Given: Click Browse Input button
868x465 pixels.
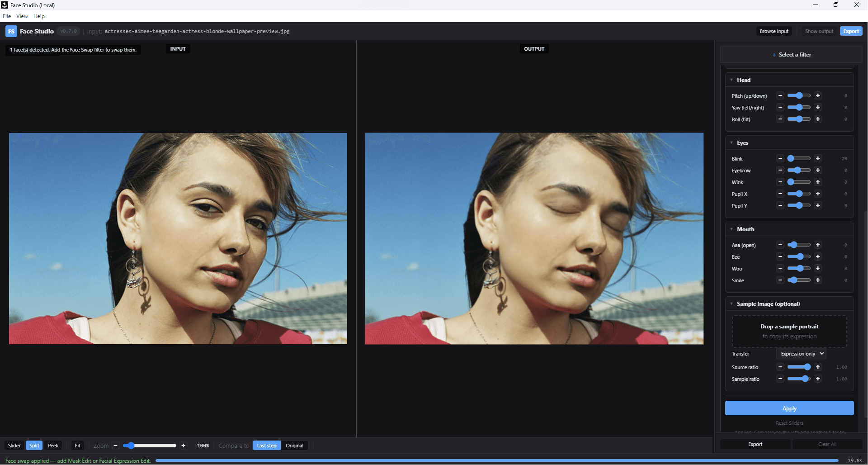Looking at the screenshot, I should [x=774, y=31].
